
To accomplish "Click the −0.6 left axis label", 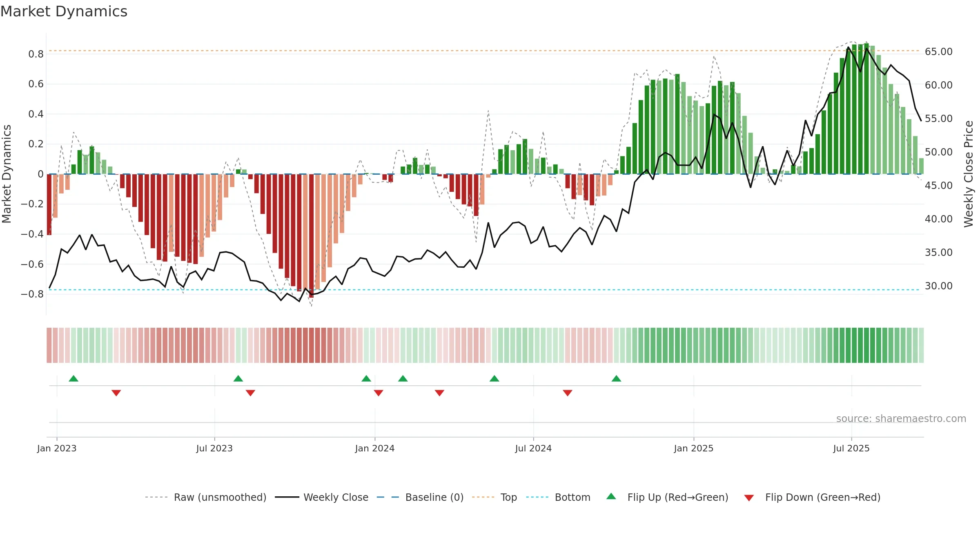I will click(32, 264).
